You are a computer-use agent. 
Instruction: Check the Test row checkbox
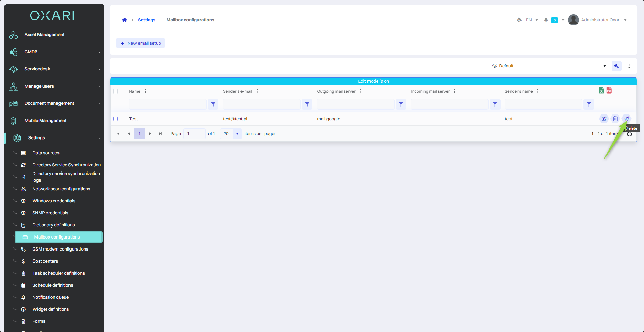click(116, 119)
